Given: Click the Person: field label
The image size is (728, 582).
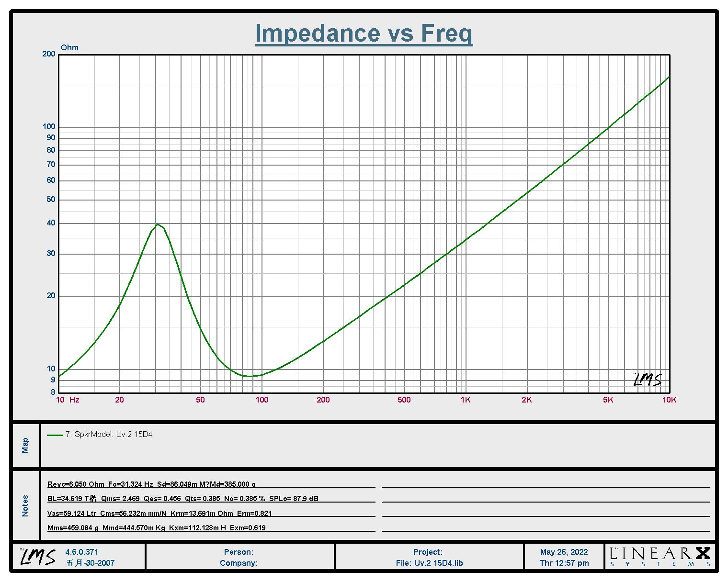Looking at the screenshot, I should click(239, 552).
